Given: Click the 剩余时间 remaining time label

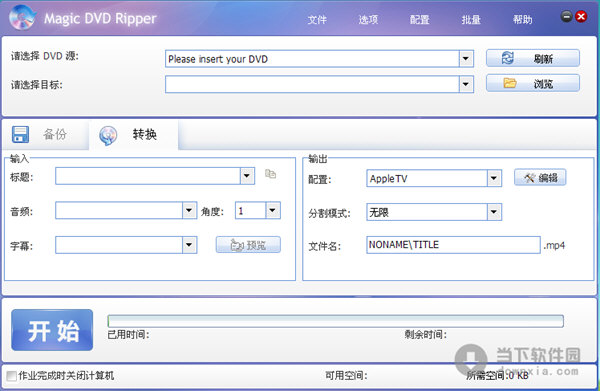Looking at the screenshot, I should pyautogui.click(x=426, y=335).
